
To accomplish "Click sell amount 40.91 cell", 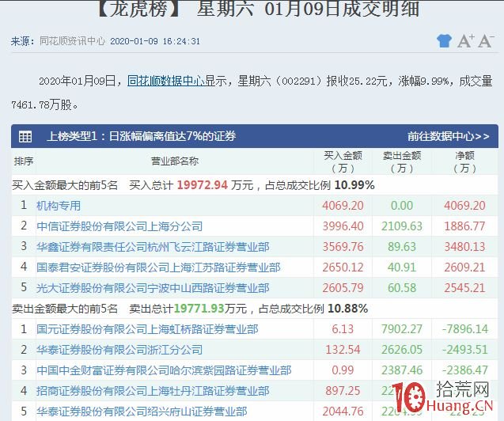I will click(402, 267).
